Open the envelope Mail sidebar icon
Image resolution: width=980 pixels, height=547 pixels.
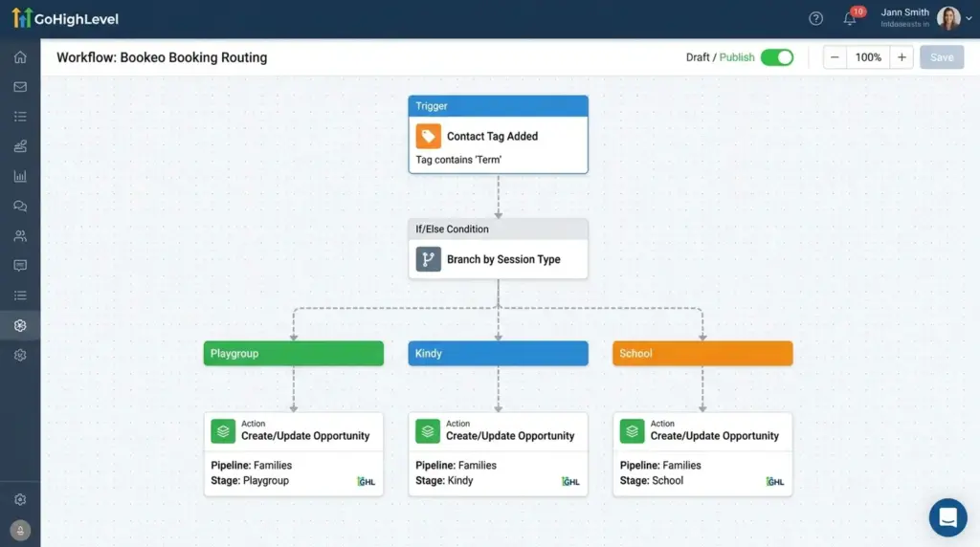(20, 87)
